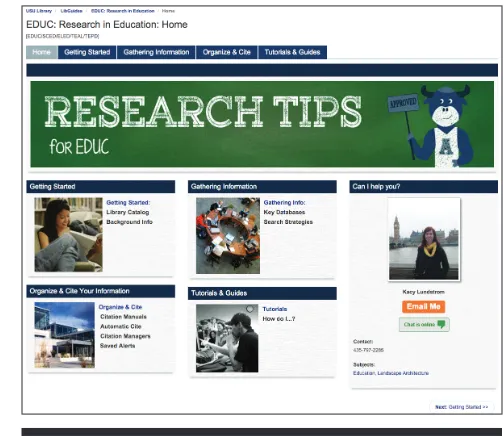The width and height of the screenshot is (504, 436).
Task: Click the Kacy Lundstrom name
Action: pos(423,292)
